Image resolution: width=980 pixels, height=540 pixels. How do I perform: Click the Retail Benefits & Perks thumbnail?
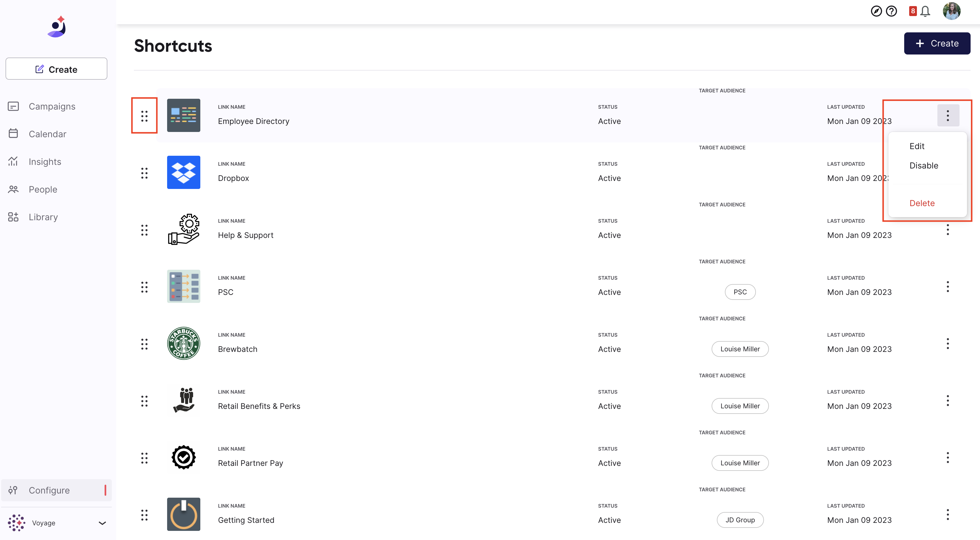click(183, 401)
